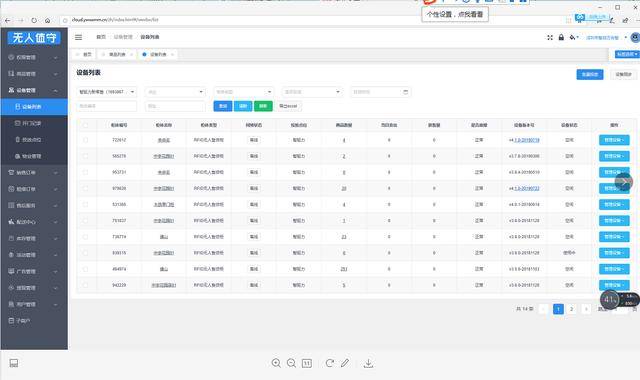Click the blue query button in filter row

pyautogui.click(x=223, y=106)
